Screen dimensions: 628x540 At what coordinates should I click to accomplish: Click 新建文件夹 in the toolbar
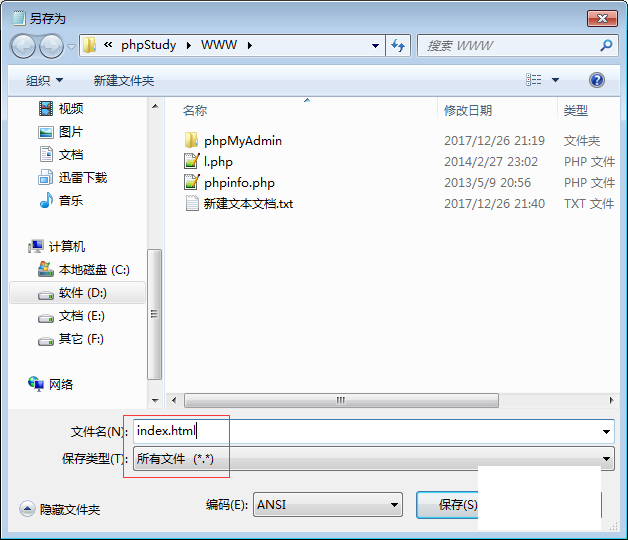(x=124, y=81)
